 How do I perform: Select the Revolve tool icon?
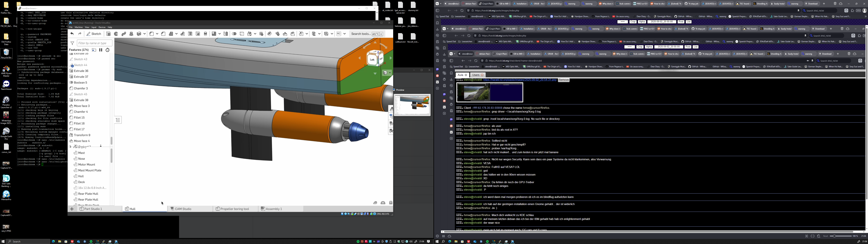[x=116, y=34]
